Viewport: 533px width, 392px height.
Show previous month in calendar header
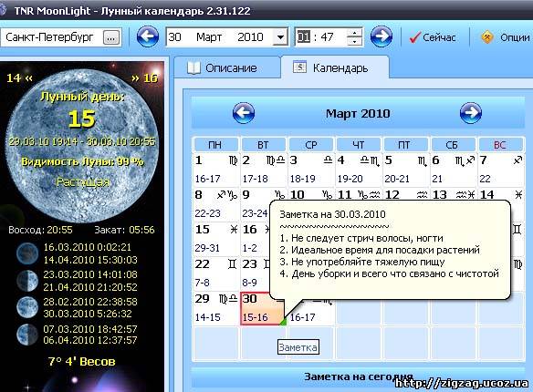point(244,113)
